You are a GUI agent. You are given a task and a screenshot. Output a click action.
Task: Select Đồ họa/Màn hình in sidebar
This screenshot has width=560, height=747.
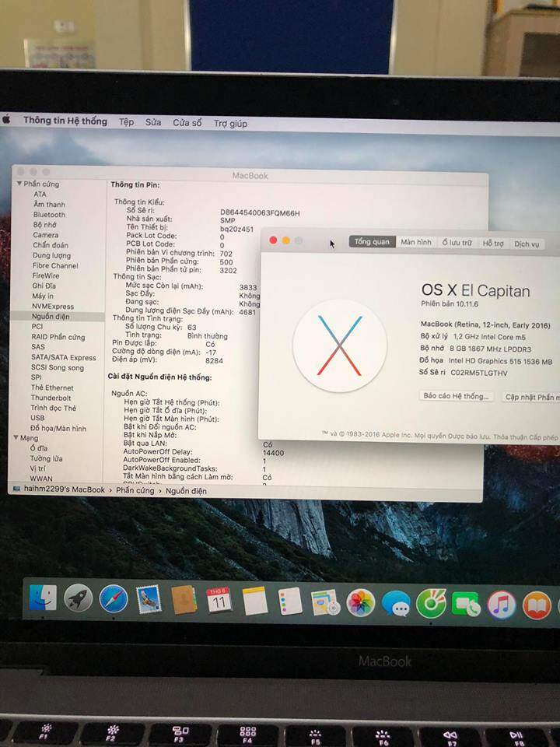click(58, 428)
